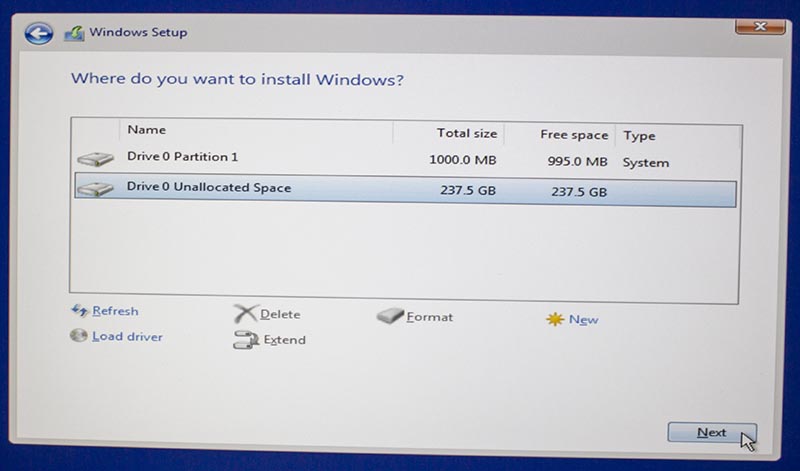Select the Drive 0 Partition 1 row
Image resolution: width=800 pixels, height=471 pixels.
pos(406,160)
